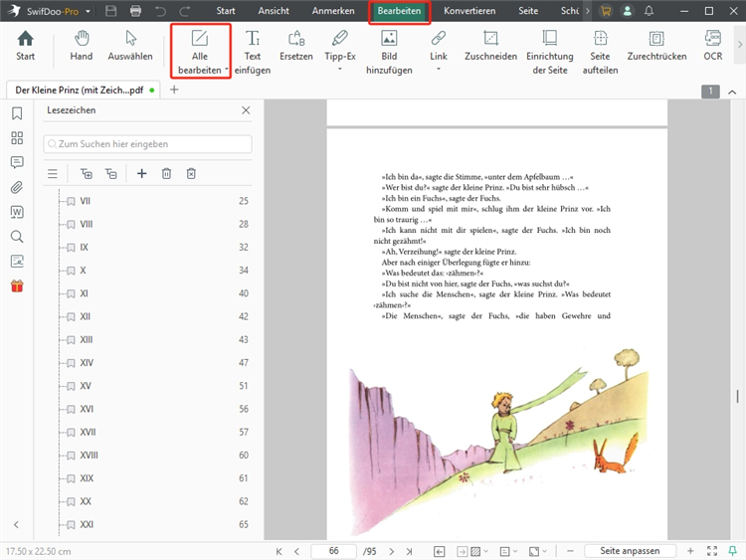Click the page number field
This screenshot has width=746, height=560.
tap(333, 551)
